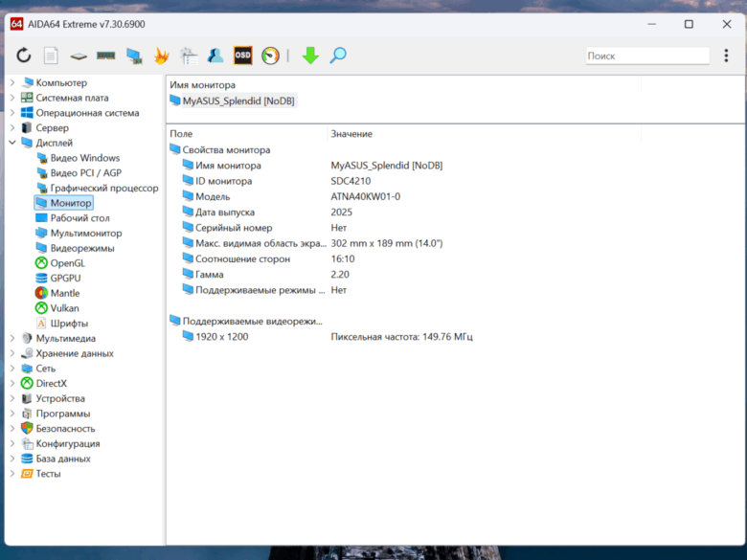Open Графический процессор page
The height and width of the screenshot is (560, 747).
click(97, 188)
